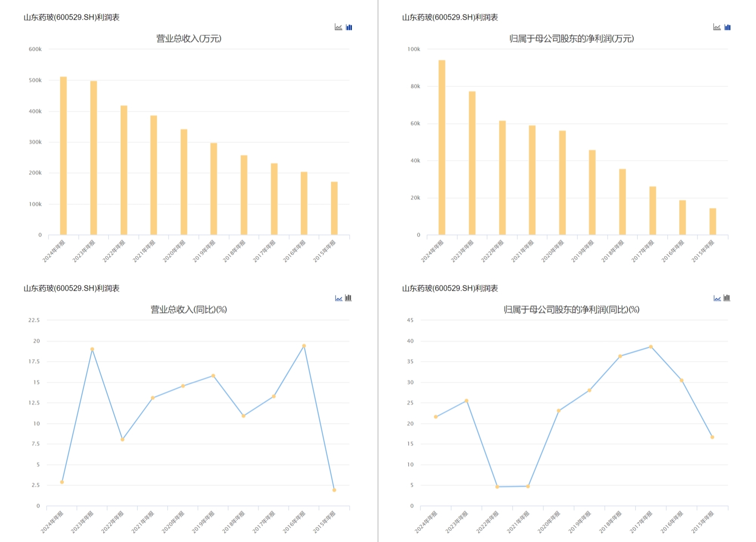Click the 2019年年报 revenue bar
Image resolution: width=756 pixels, height=542 pixels.
point(214,189)
